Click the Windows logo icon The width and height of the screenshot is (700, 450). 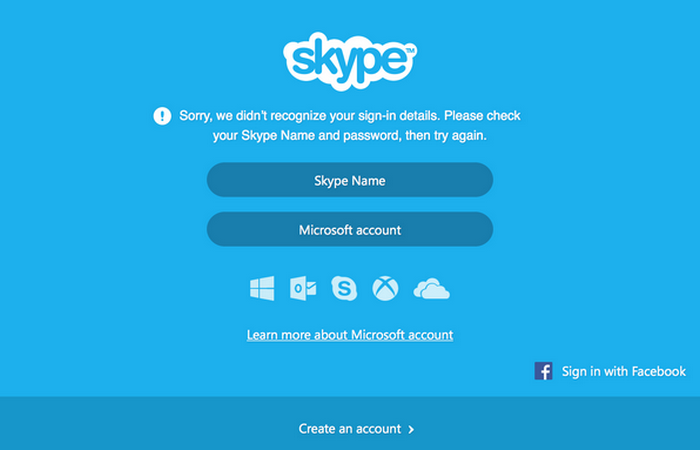262,289
